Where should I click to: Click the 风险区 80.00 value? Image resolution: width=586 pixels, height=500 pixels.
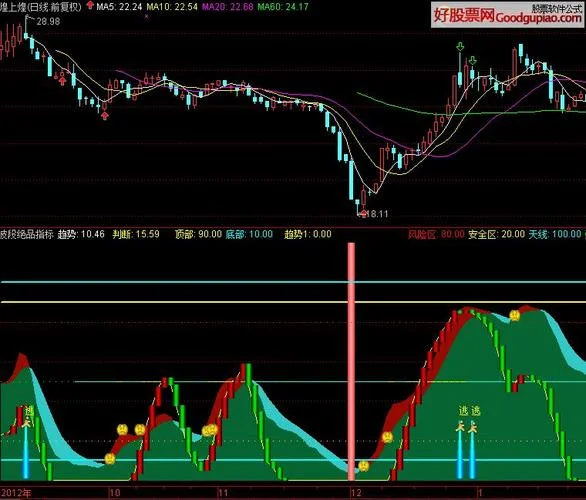click(436, 234)
